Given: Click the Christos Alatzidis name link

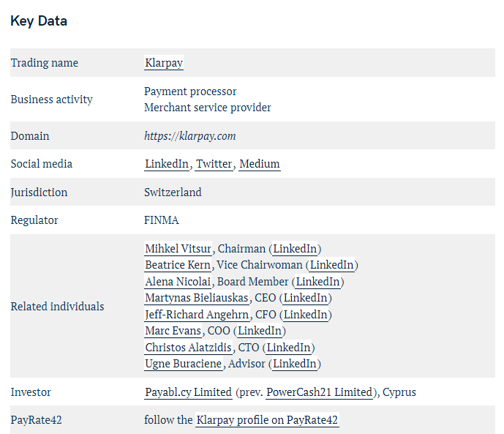Looking at the screenshot, I should pyautogui.click(x=188, y=348).
